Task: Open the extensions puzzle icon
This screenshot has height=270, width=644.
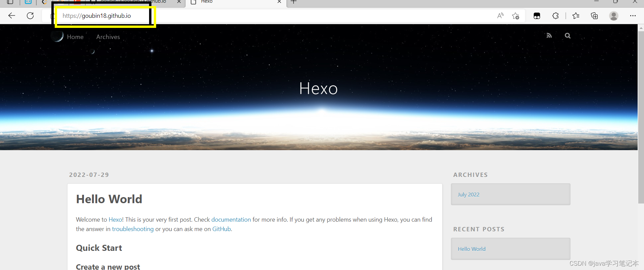Action: click(556, 16)
